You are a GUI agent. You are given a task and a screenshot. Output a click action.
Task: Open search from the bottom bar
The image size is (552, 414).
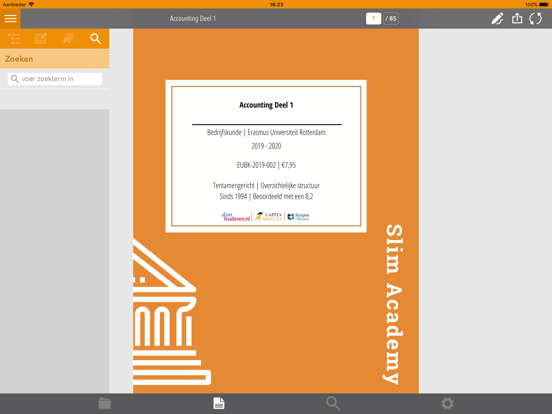(333, 403)
